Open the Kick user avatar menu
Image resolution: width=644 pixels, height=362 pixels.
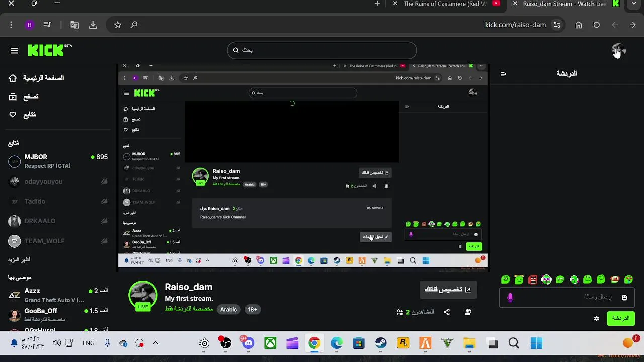click(x=618, y=50)
